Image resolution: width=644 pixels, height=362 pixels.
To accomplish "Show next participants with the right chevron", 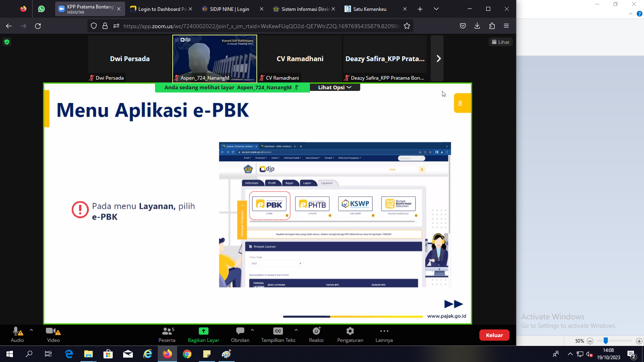I will point(438,59).
